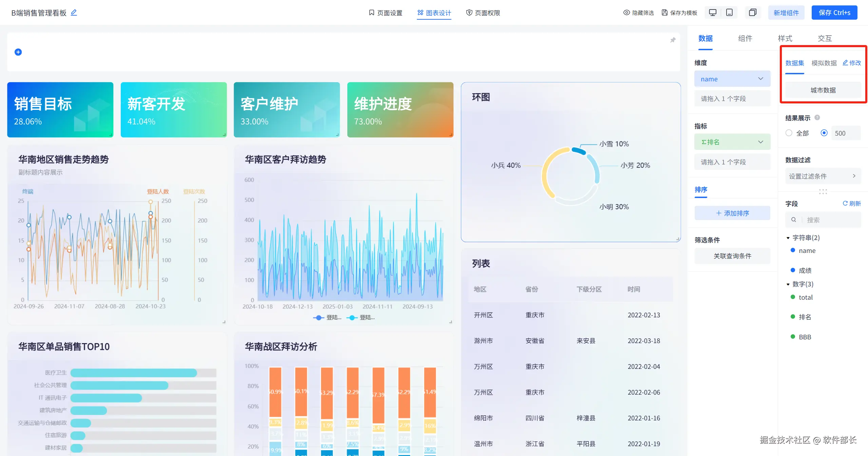
Task: Click the edit pencil beside dashboard title
Action: click(x=74, y=13)
